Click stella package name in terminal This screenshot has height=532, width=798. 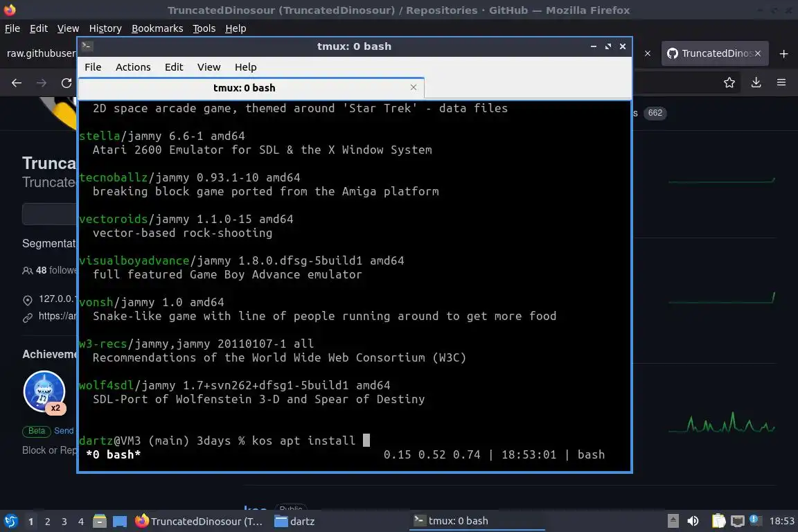[x=99, y=136]
